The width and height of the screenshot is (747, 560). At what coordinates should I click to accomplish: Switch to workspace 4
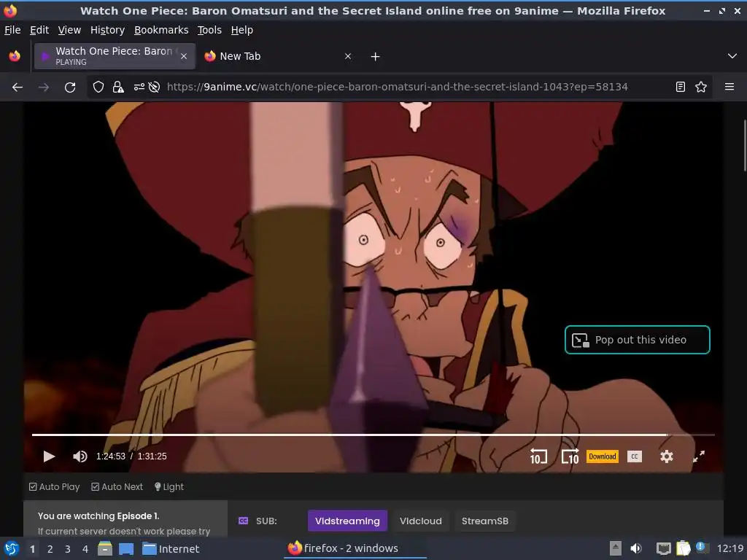(x=85, y=549)
